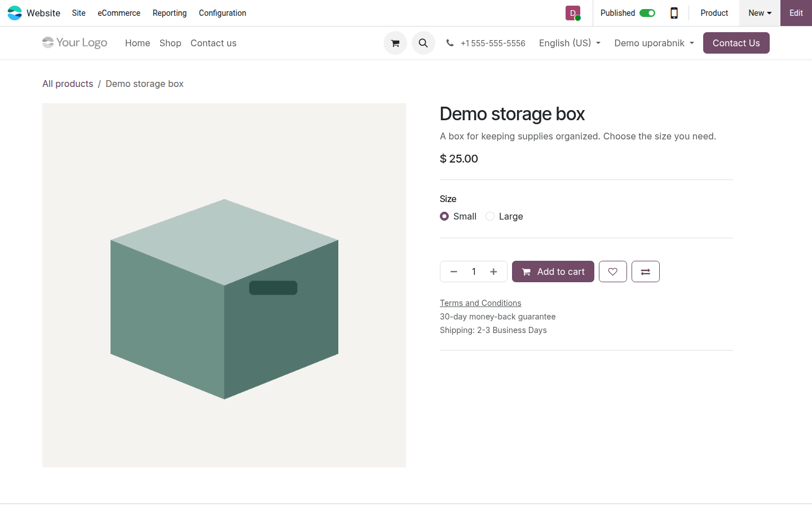Click the Edit button
The width and height of the screenshot is (812, 508).
pyautogui.click(x=796, y=13)
